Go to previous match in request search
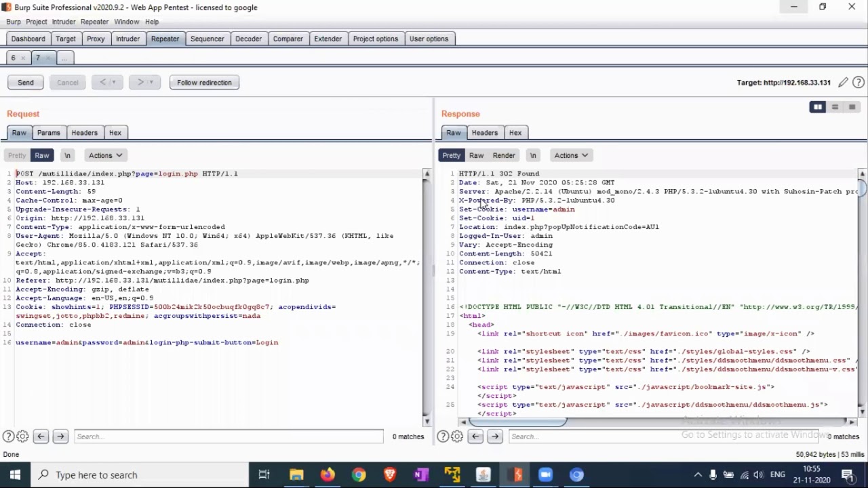The height and width of the screenshot is (488, 868). pyautogui.click(x=41, y=436)
